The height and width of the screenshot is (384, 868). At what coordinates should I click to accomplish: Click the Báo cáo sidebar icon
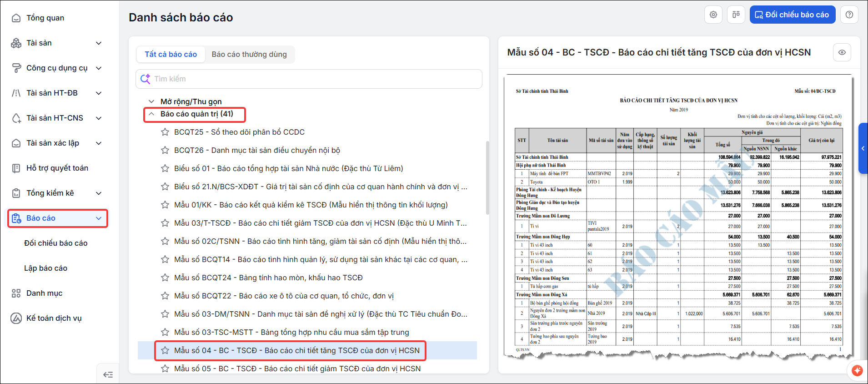pyautogui.click(x=16, y=218)
